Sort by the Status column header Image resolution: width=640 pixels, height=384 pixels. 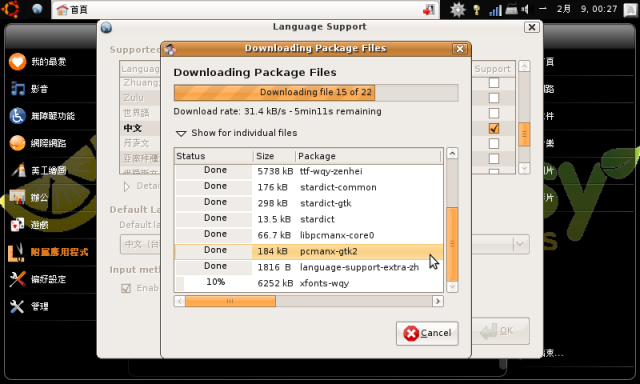point(213,156)
